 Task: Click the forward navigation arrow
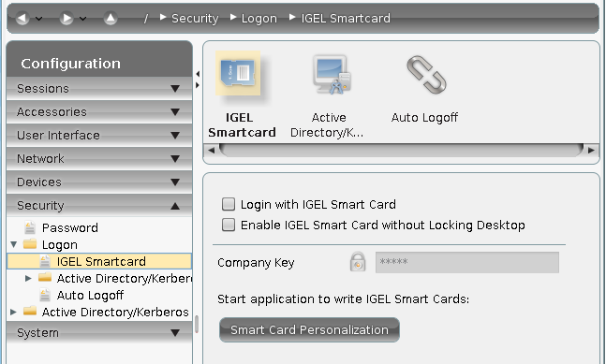click(67, 18)
